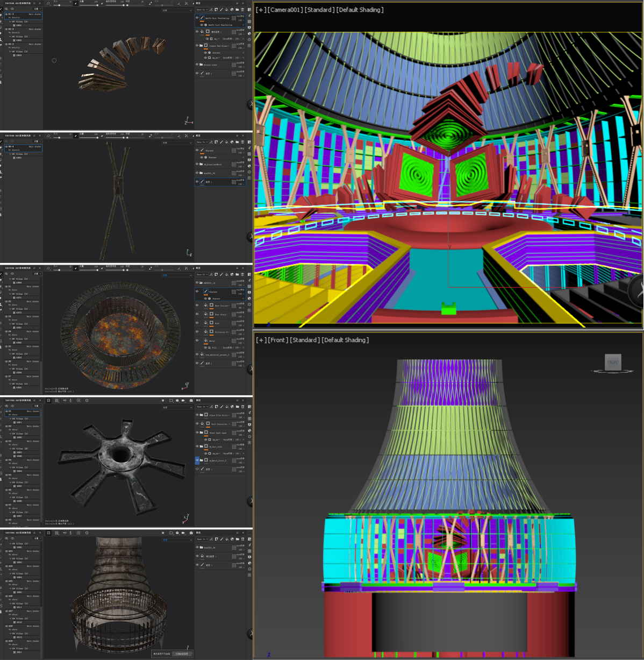This screenshot has width=644, height=660.
Task: Collapse UV Tiles under set 24 in ring panel
Action: click(x=10, y=339)
